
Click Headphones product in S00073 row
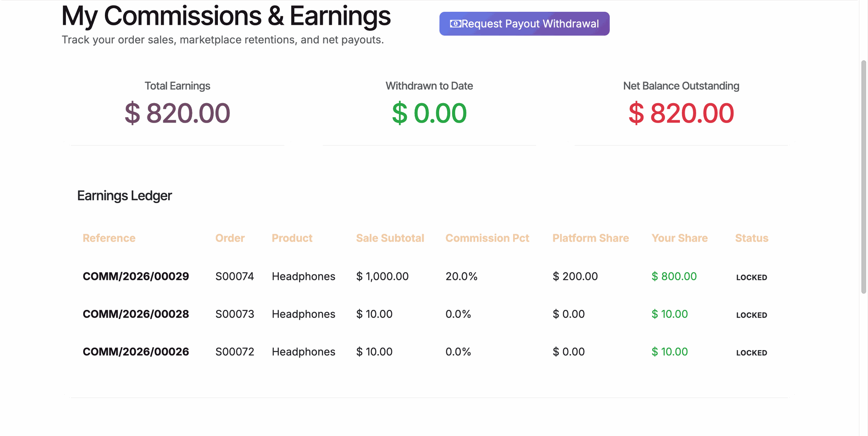pos(303,314)
